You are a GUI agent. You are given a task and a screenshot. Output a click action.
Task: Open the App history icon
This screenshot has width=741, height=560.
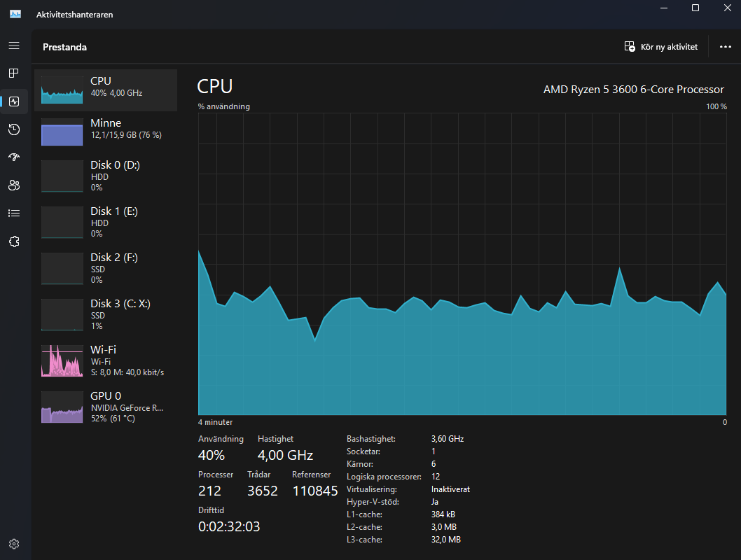pos(14,129)
